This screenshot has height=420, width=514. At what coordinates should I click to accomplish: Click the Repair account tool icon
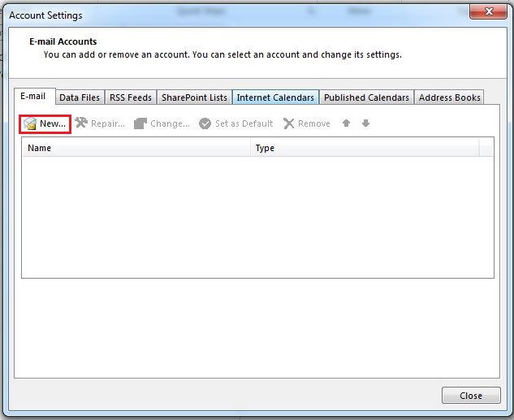click(x=82, y=123)
